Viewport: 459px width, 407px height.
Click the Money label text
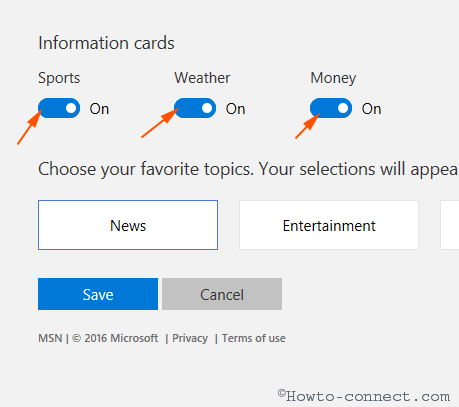point(333,78)
